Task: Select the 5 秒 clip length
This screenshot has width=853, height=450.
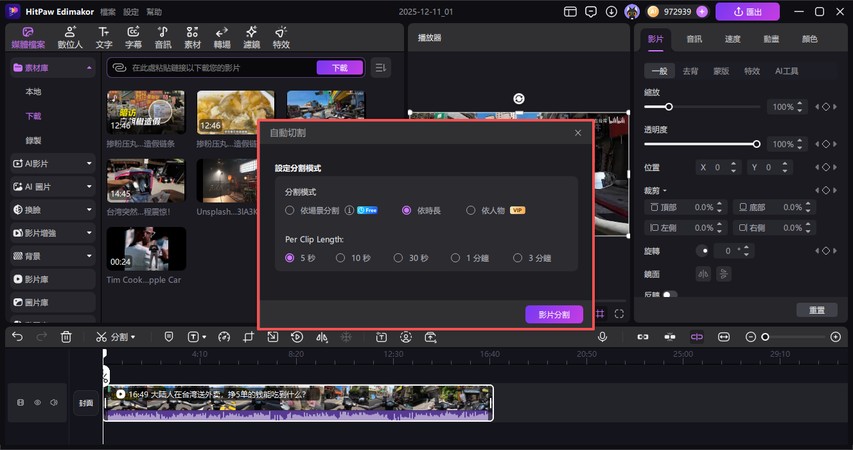Action: coord(289,258)
